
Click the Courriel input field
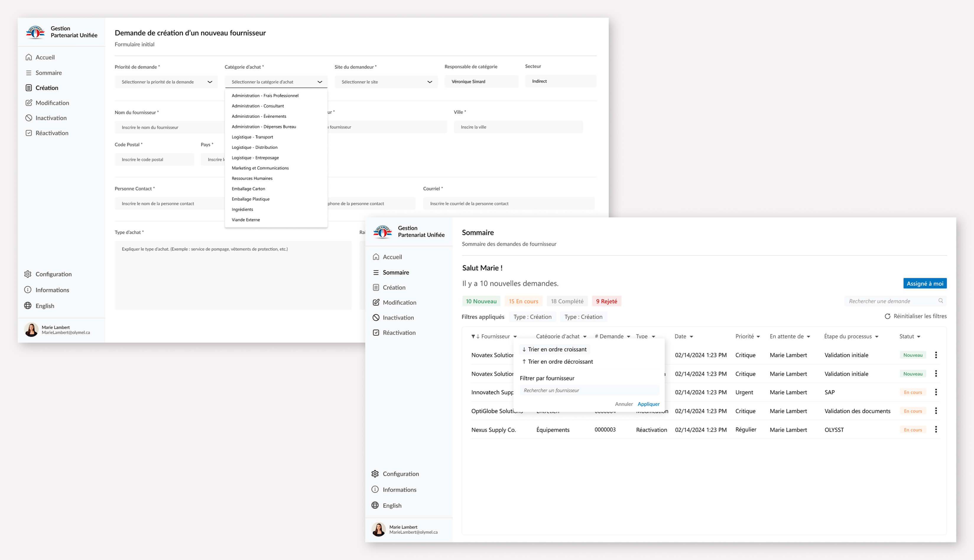[509, 204]
